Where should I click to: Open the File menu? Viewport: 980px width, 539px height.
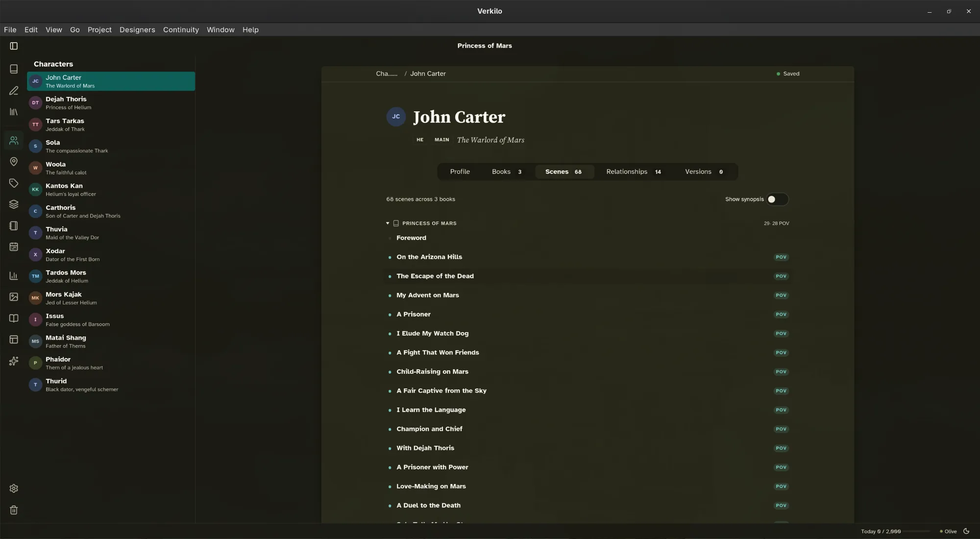coord(10,30)
